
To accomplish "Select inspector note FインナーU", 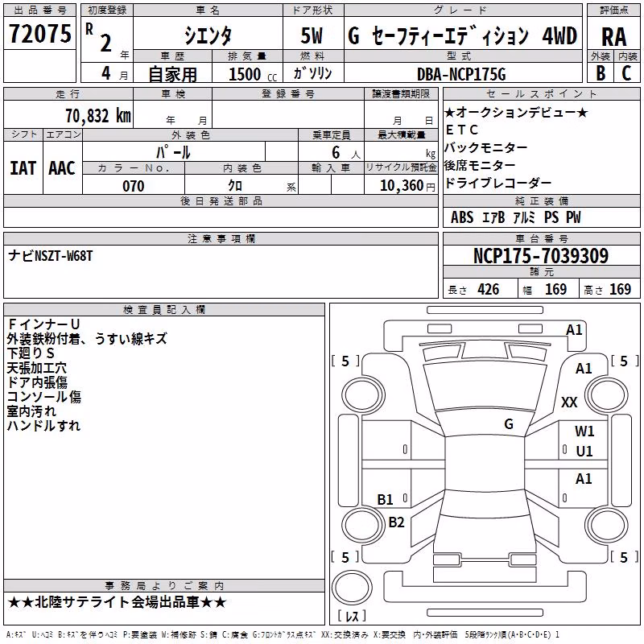I will pos(43,324).
